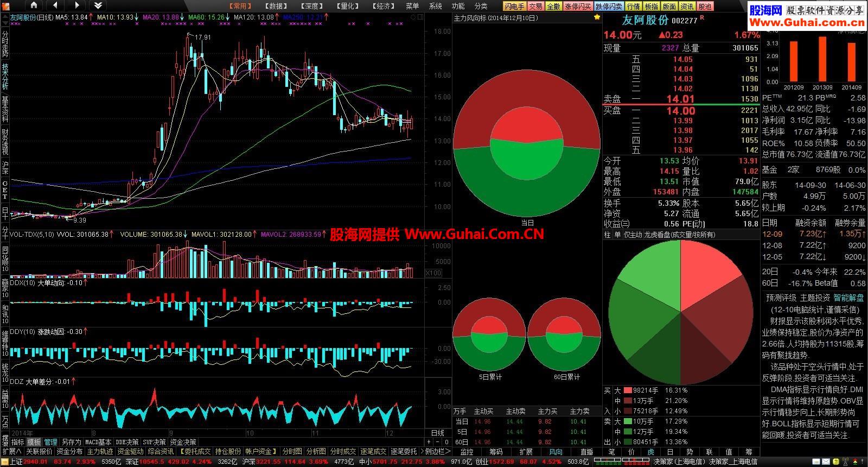The image size is (868, 467).
Task: Open the 菜单 menu
Action: 412,6
